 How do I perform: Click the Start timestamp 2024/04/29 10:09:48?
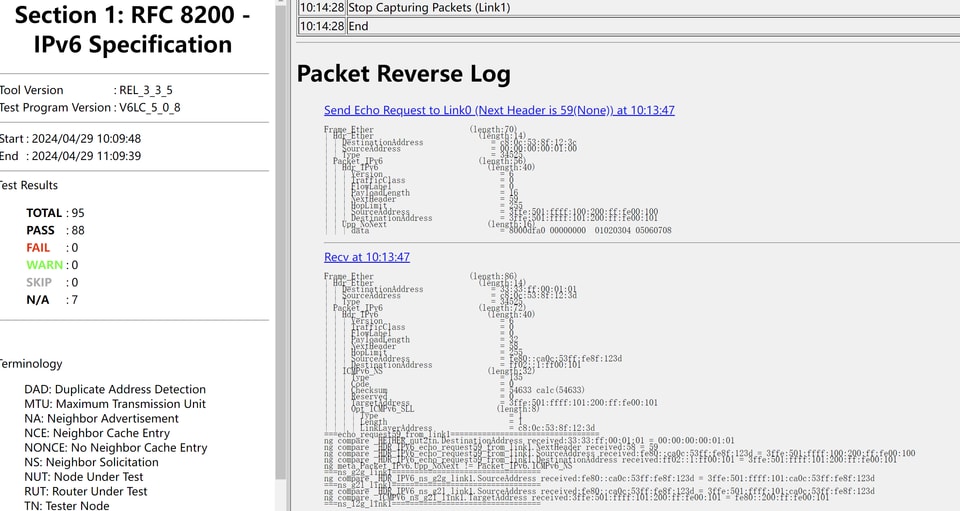click(86, 139)
